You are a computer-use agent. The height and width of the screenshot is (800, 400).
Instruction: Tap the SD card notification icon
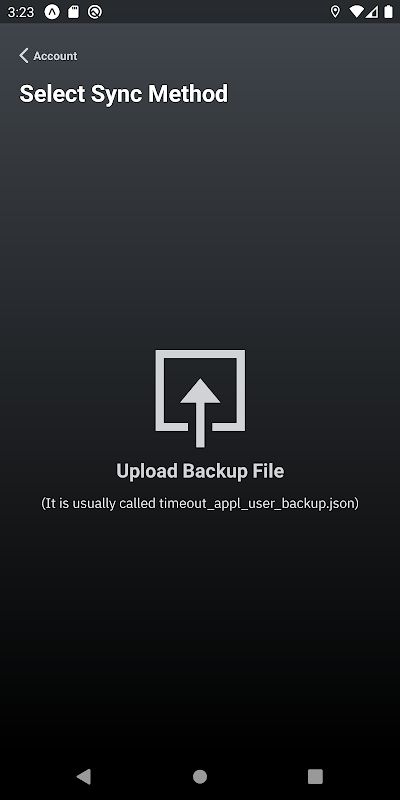click(73, 12)
